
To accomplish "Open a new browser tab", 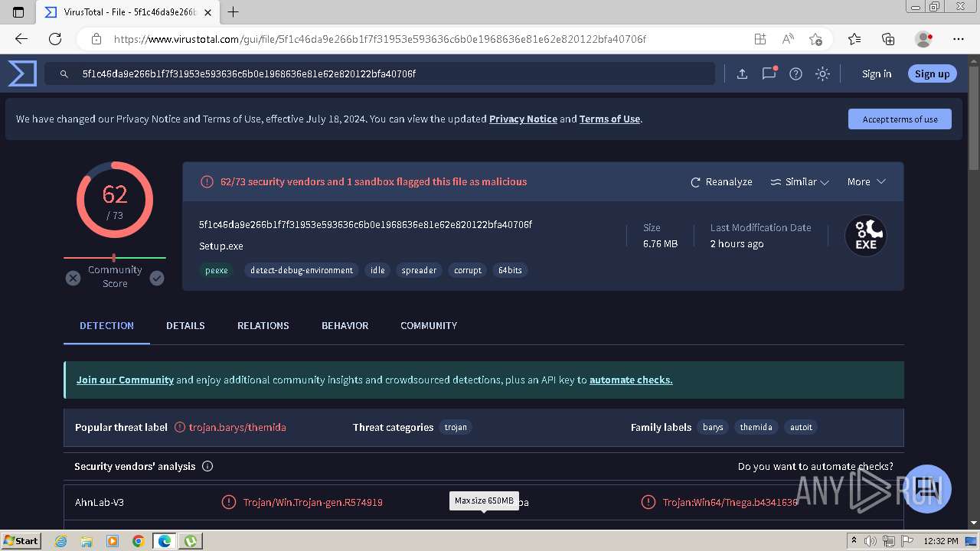I will pyautogui.click(x=234, y=12).
